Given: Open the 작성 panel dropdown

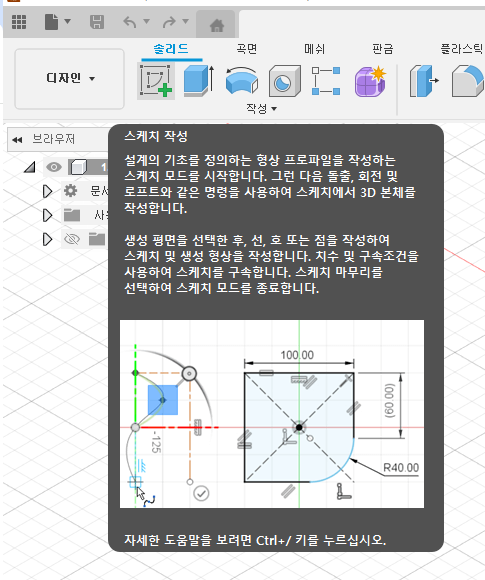Looking at the screenshot, I should point(262,109).
